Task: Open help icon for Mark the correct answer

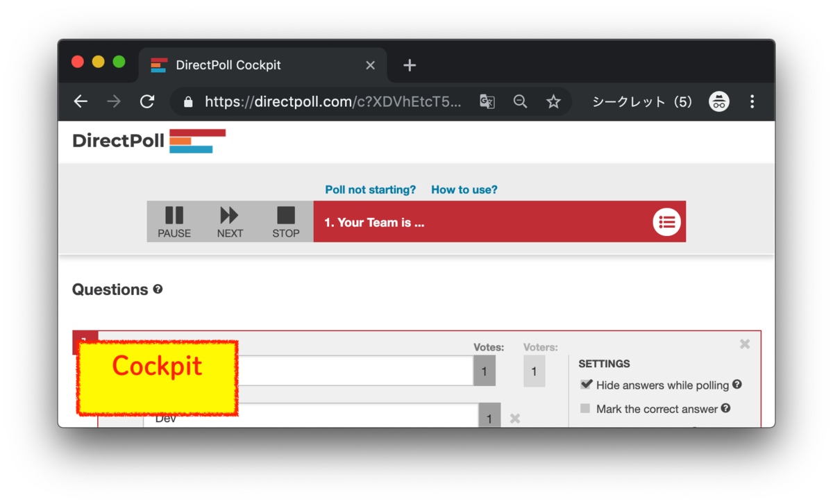Action: click(725, 408)
